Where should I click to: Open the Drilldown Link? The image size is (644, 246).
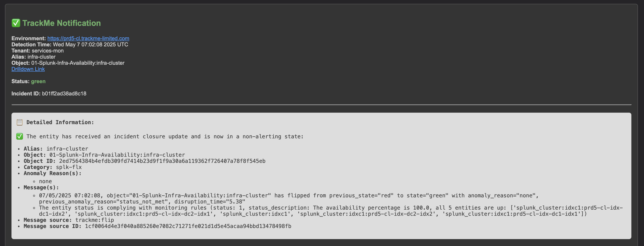[x=28, y=69]
